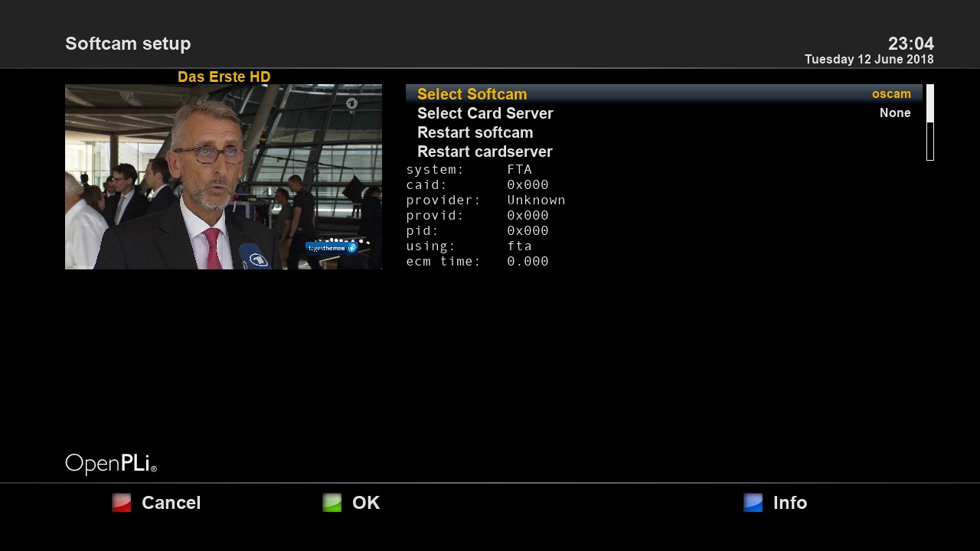Change the oscam softcam value

tap(891, 94)
